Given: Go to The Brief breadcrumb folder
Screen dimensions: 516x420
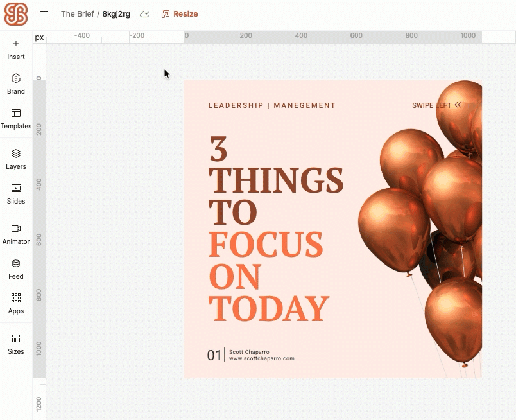Looking at the screenshot, I should tap(77, 14).
